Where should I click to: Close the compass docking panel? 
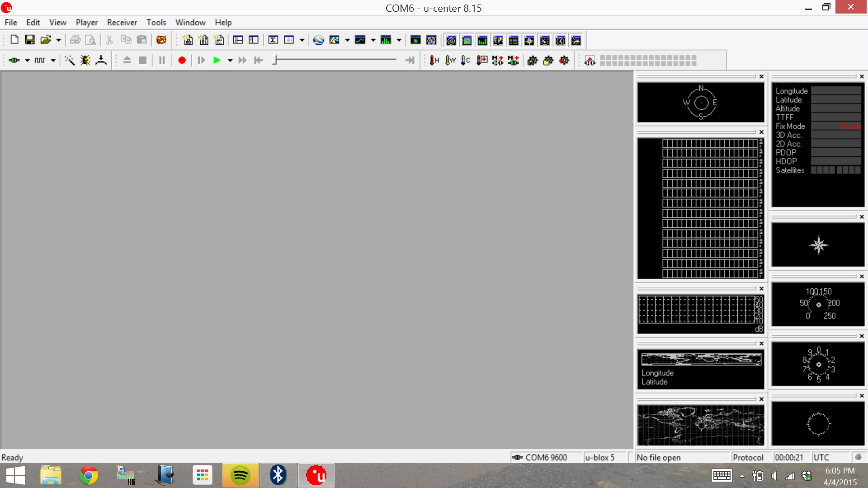[761, 76]
